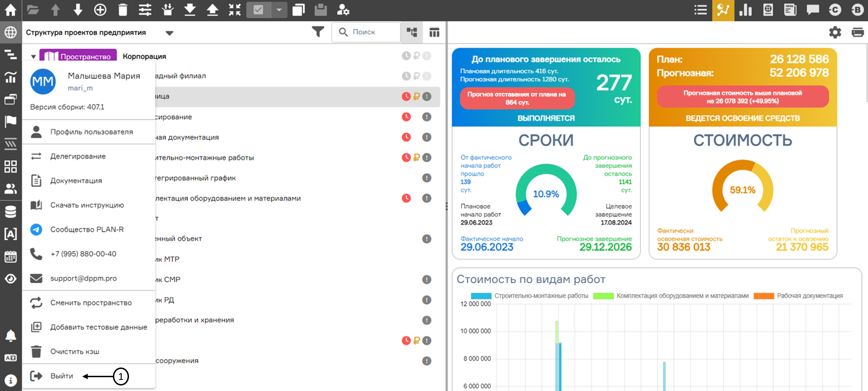868x391 pixels.
Task: Open Документация from the user menu
Action: click(x=89, y=181)
